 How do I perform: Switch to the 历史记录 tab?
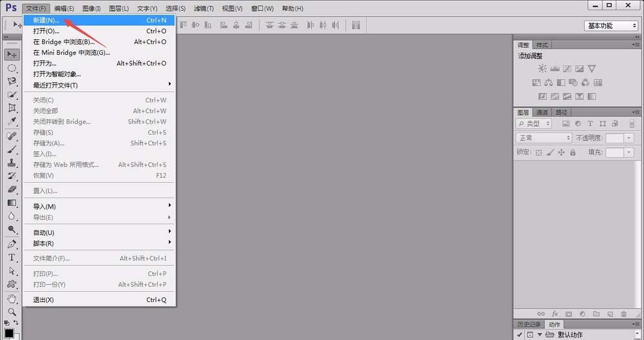[x=529, y=325]
